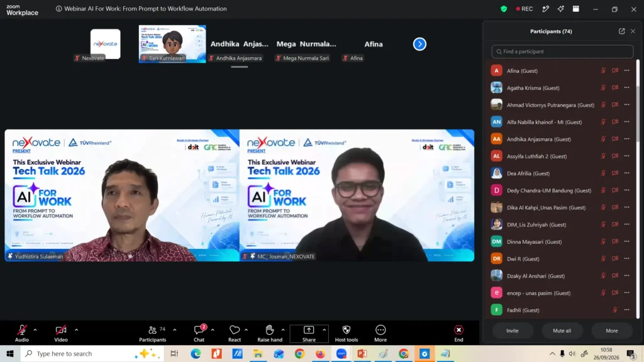Open more options for Agatha Krisma
This screenshot has height=362, width=644.
pyautogui.click(x=627, y=87)
